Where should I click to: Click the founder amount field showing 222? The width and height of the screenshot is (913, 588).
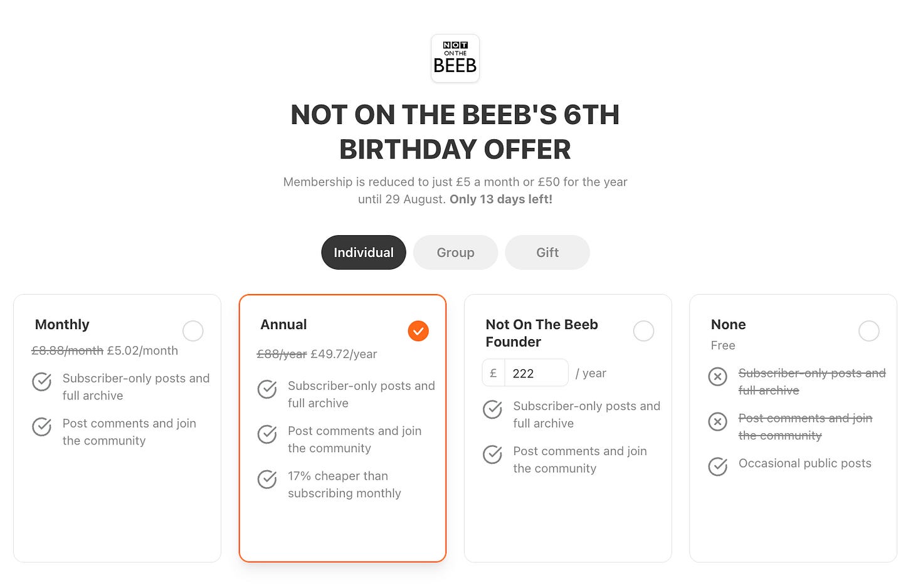pyautogui.click(x=536, y=373)
